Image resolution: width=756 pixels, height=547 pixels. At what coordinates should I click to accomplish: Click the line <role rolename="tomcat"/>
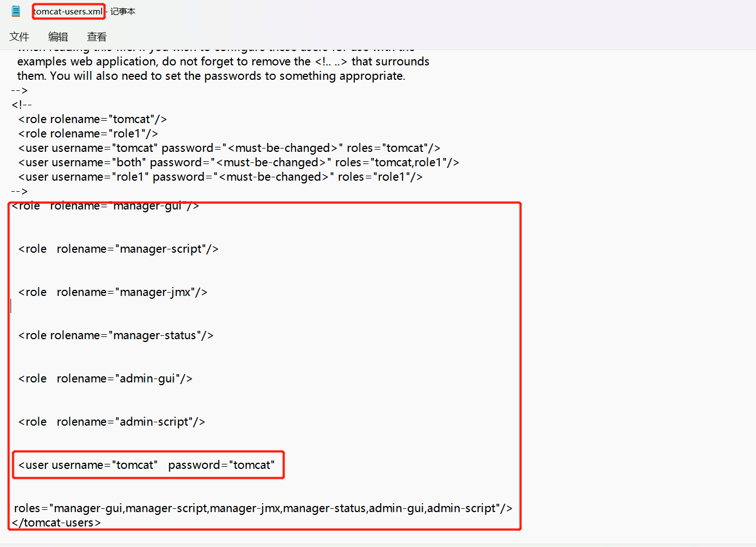click(93, 119)
